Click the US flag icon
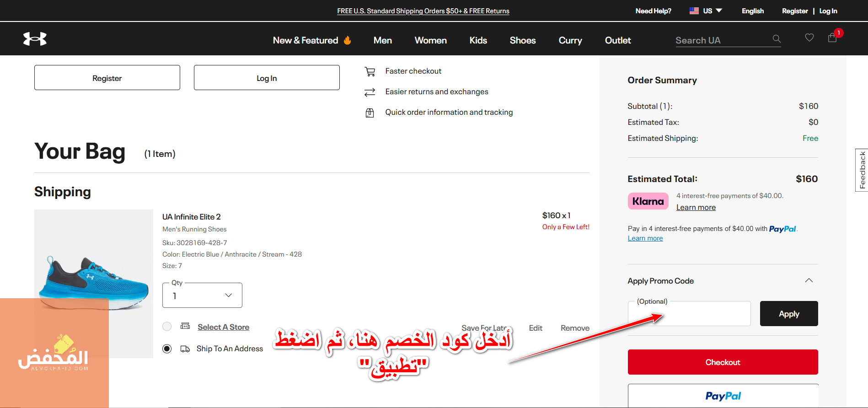868x408 pixels. tap(694, 11)
